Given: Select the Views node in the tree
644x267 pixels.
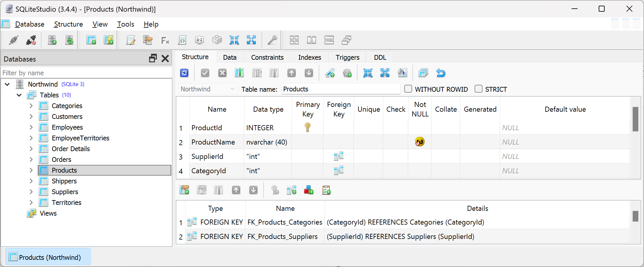Looking at the screenshot, I should point(48,213).
